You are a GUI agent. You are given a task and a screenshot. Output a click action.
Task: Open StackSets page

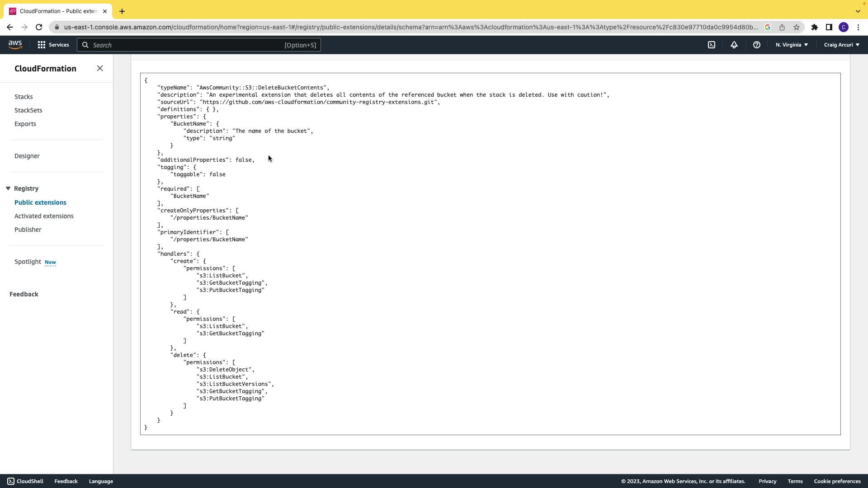28,110
